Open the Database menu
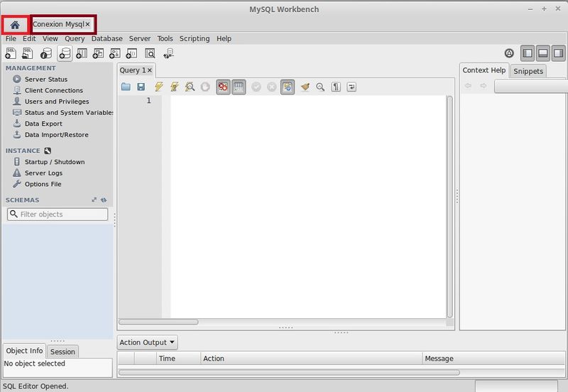The width and height of the screenshot is (568, 392). tap(107, 38)
